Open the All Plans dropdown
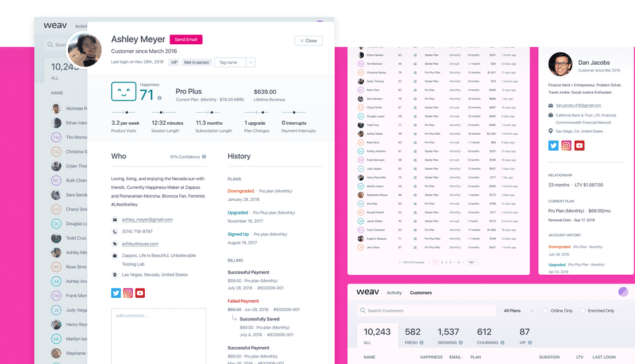635x364 pixels. point(519,310)
